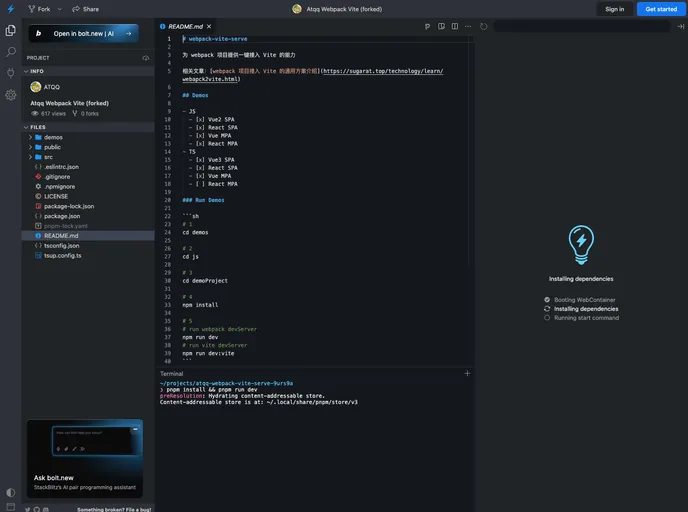
Task: Click the split editor icon
Action: [455, 26]
